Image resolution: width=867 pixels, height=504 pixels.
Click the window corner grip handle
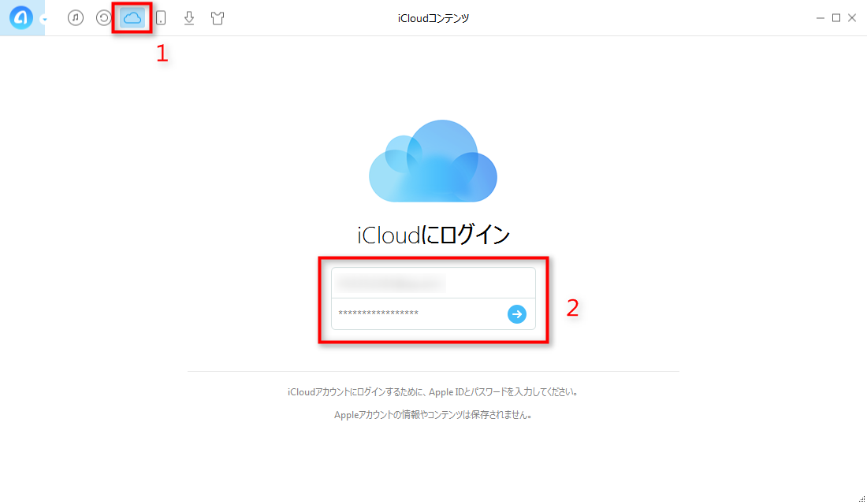[x=861, y=499]
